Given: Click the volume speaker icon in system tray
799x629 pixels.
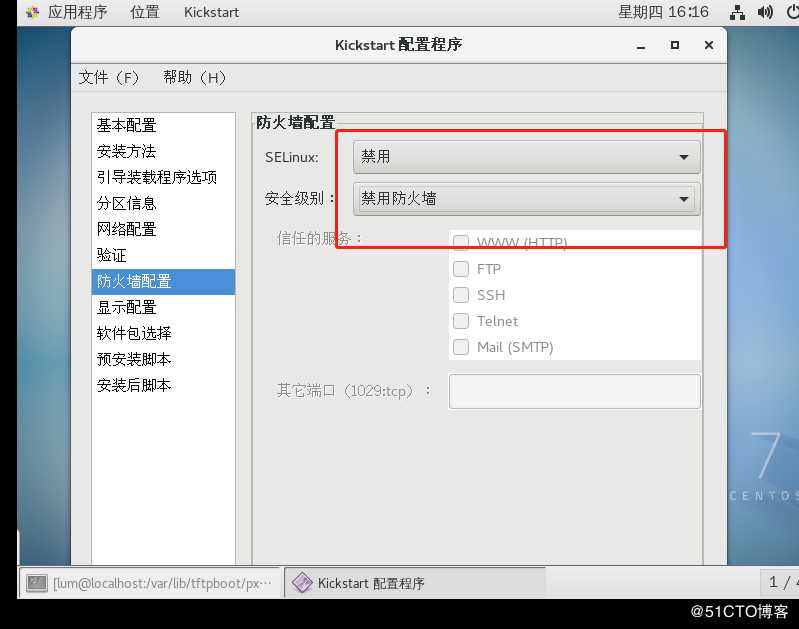Looking at the screenshot, I should 765,12.
